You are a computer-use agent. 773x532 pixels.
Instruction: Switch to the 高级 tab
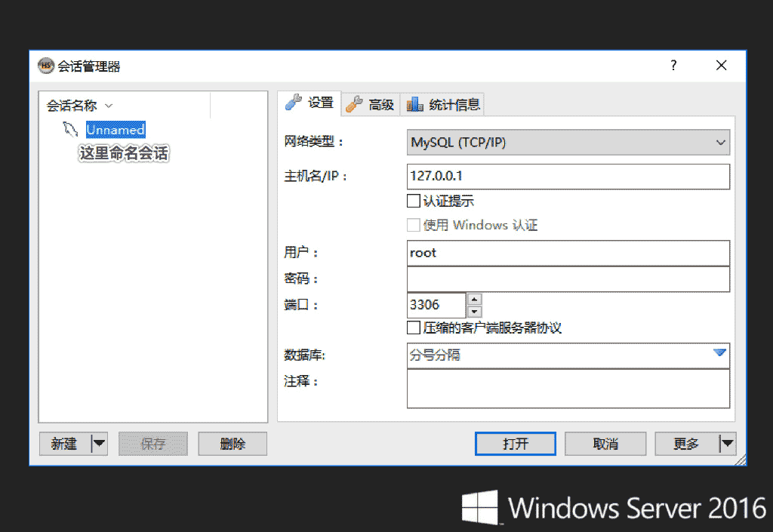(374, 104)
